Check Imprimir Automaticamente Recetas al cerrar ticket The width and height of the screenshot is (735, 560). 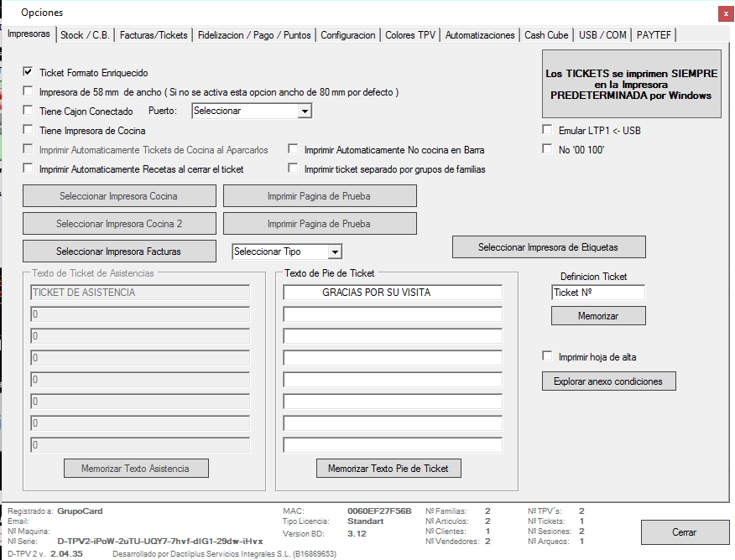(x=29, y=169)
